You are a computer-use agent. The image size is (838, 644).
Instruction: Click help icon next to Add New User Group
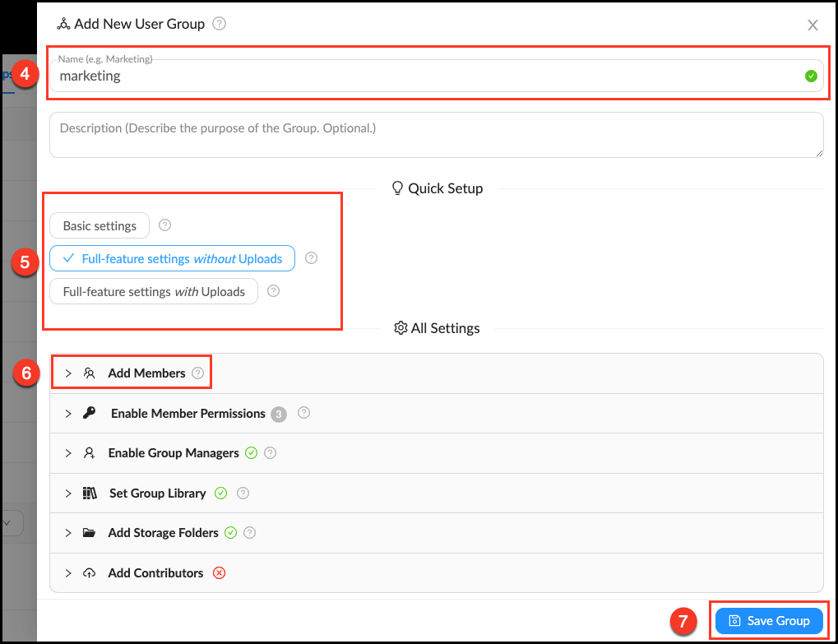[219, 24]
